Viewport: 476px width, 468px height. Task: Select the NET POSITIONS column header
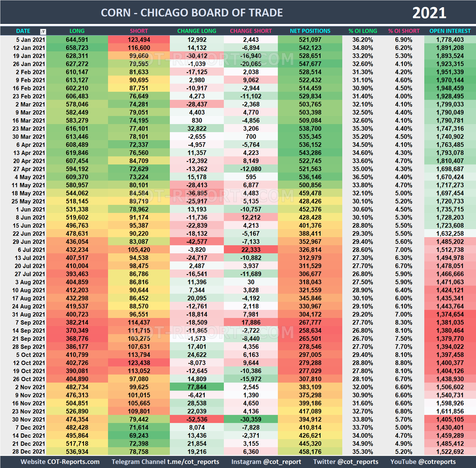(310, 31)
